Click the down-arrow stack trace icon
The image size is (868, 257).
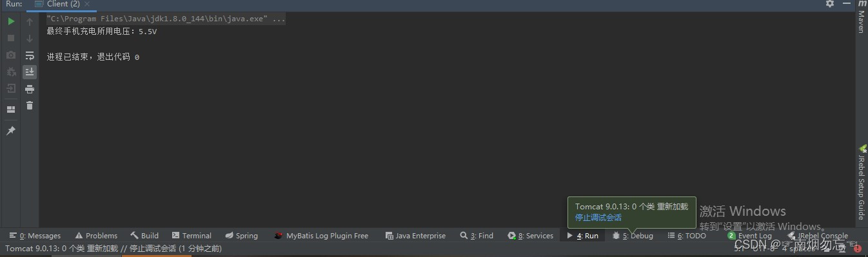[x=30, y=38]
